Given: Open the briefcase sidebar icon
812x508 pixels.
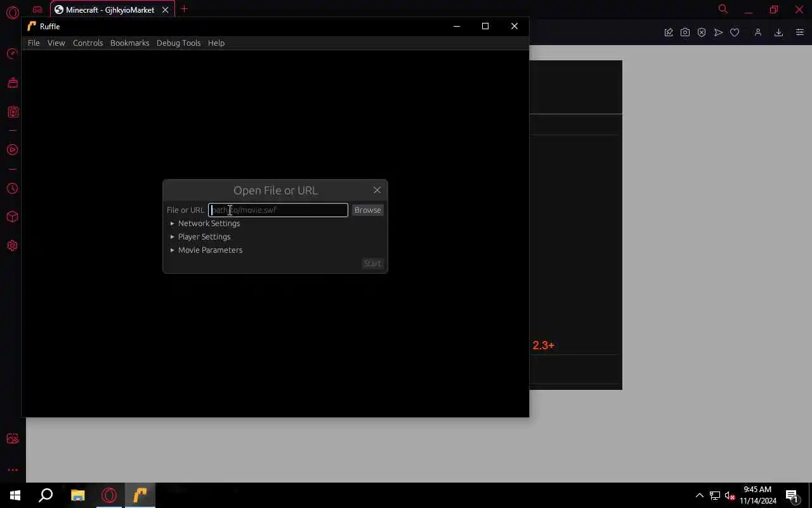Looking at the screenshot, I should tap(12, 83).
